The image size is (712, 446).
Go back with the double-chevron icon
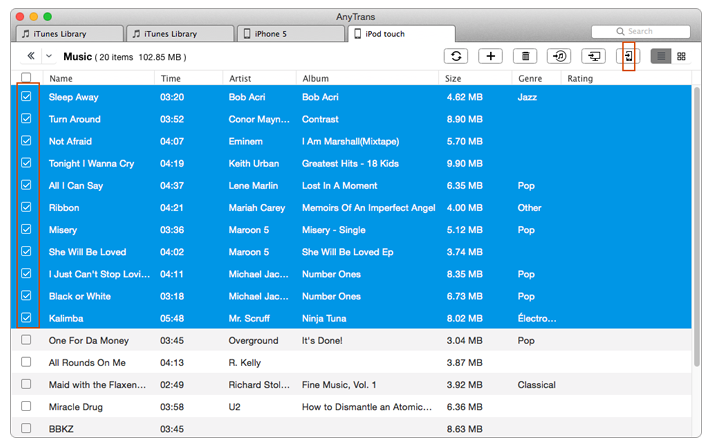tap(31, 56)
